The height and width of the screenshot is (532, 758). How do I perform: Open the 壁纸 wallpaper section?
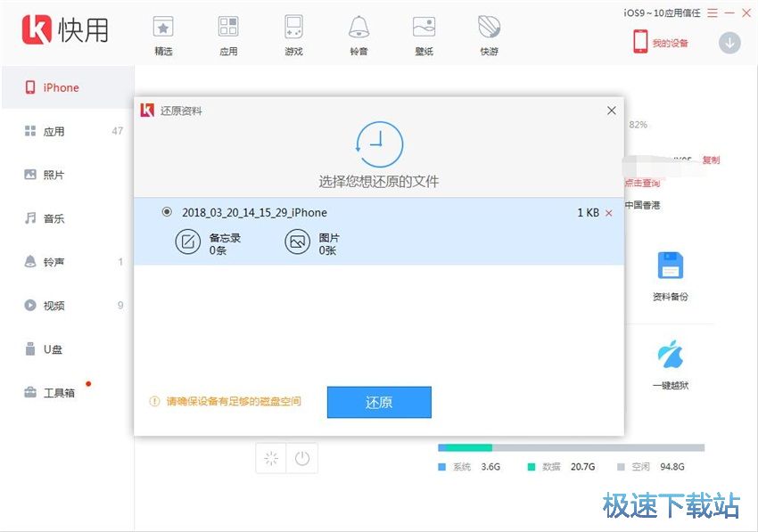tap(424, 36)
